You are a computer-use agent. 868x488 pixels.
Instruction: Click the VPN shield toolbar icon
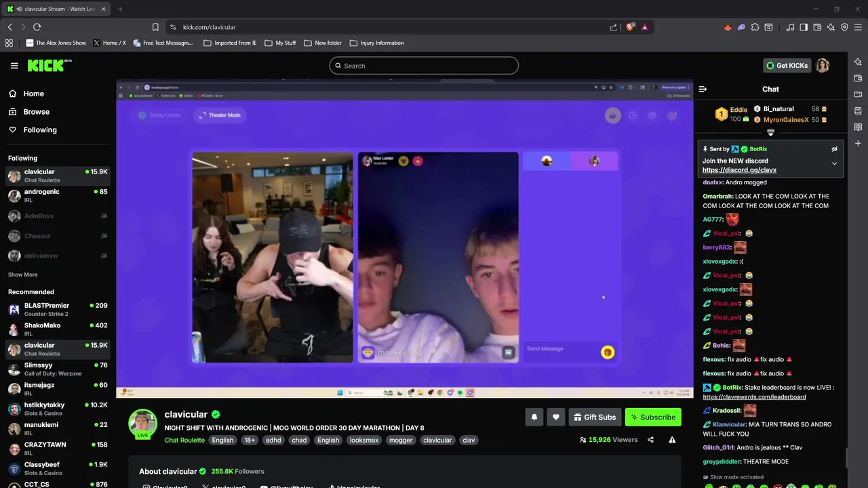click(844, 27)
